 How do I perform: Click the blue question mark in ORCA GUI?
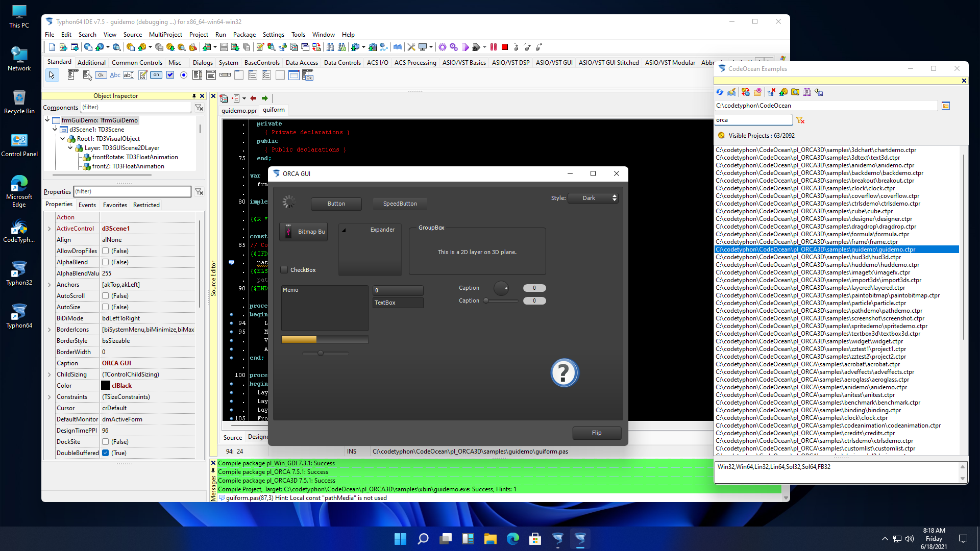pos(564,373)
